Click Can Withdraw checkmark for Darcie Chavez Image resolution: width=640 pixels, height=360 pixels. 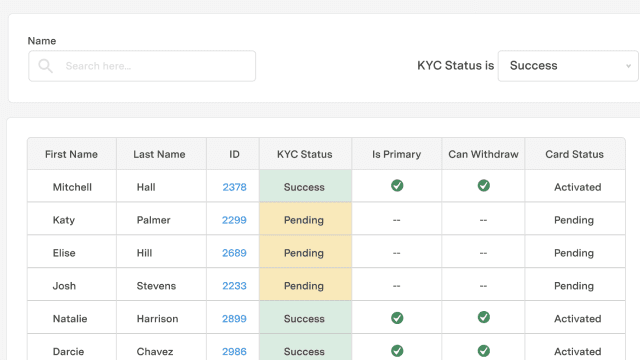click(484, 351)
